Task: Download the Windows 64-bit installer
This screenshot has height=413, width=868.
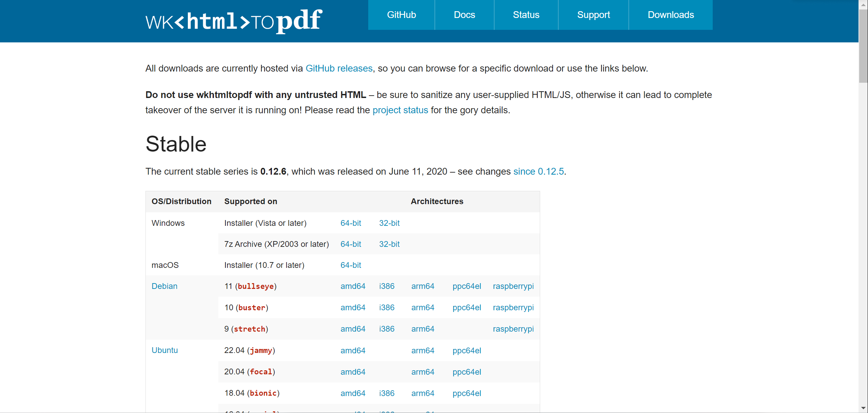Action: tap(351, 223)
